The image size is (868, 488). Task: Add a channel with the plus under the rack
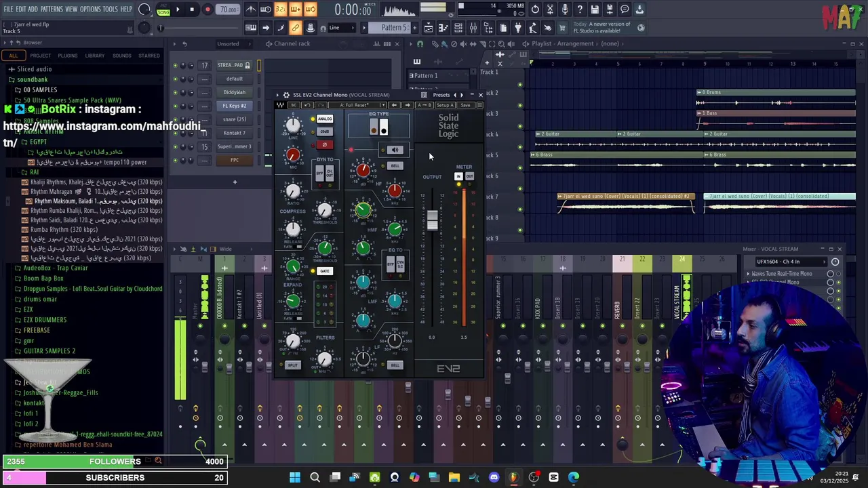tap(235, 182)
